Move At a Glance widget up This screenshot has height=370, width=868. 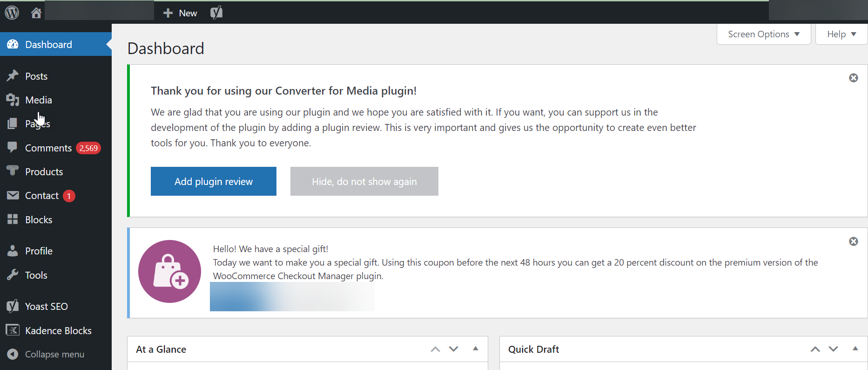pos(435,349)
